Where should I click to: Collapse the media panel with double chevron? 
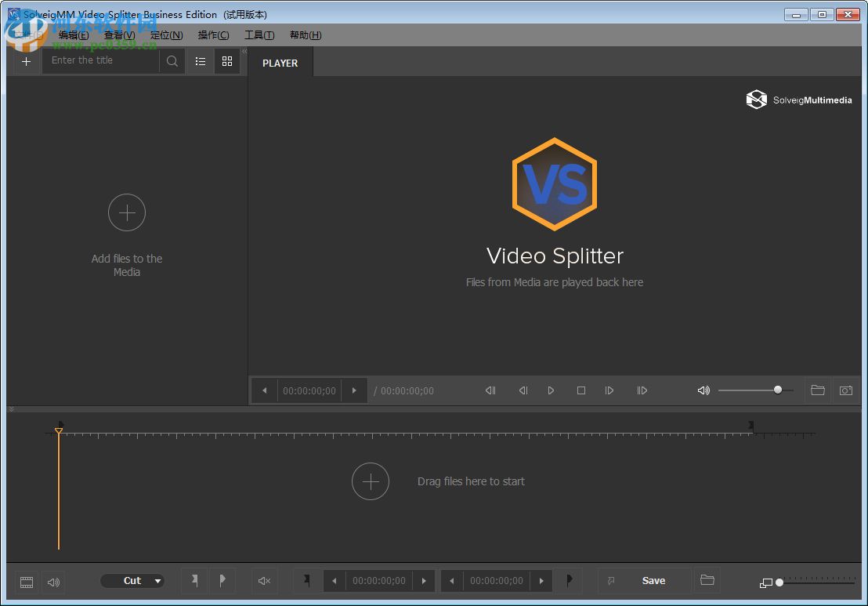pos(244,52)
